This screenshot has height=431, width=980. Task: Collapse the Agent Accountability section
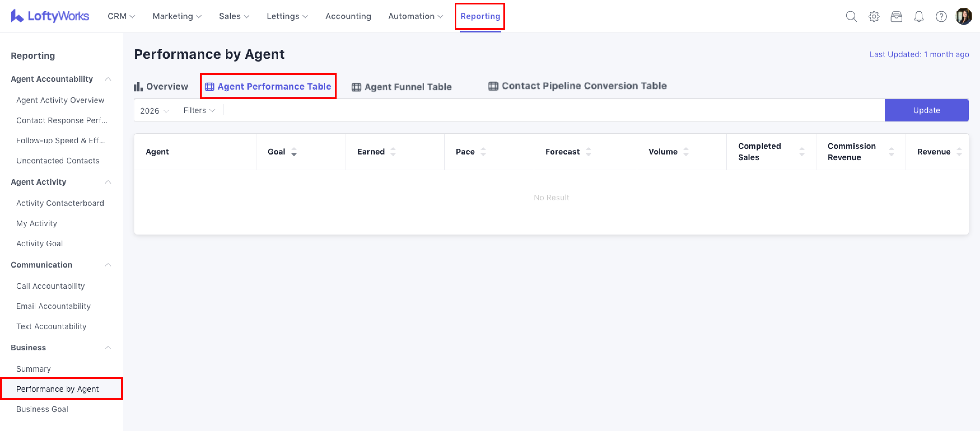108,79
